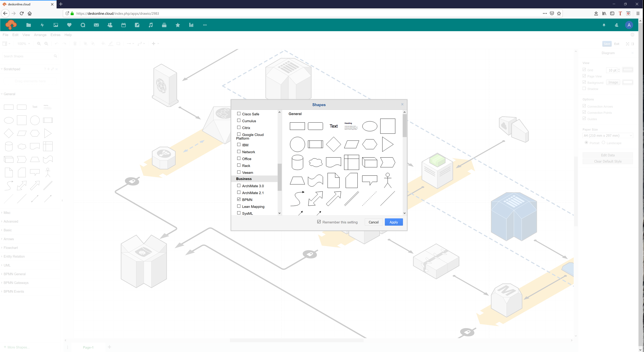
Task: Open the more apps ellipsis icon
Action: tap(205, 25)
